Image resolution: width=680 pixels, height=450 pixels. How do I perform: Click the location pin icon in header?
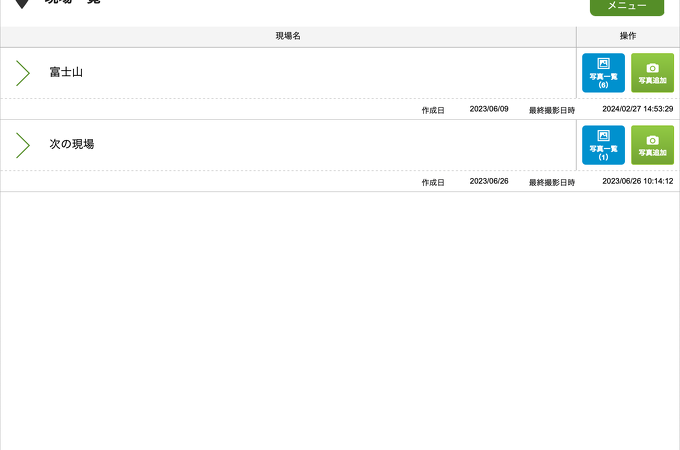click(x=22, y=4)
